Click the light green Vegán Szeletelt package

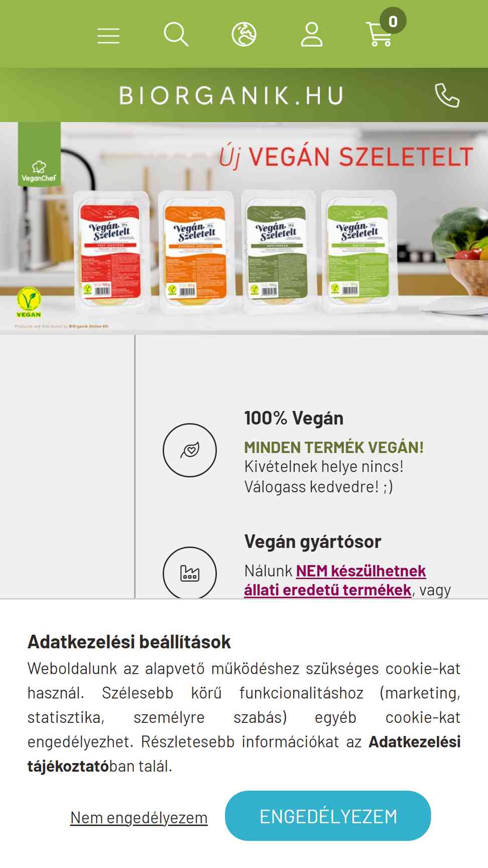coord(358,250)
